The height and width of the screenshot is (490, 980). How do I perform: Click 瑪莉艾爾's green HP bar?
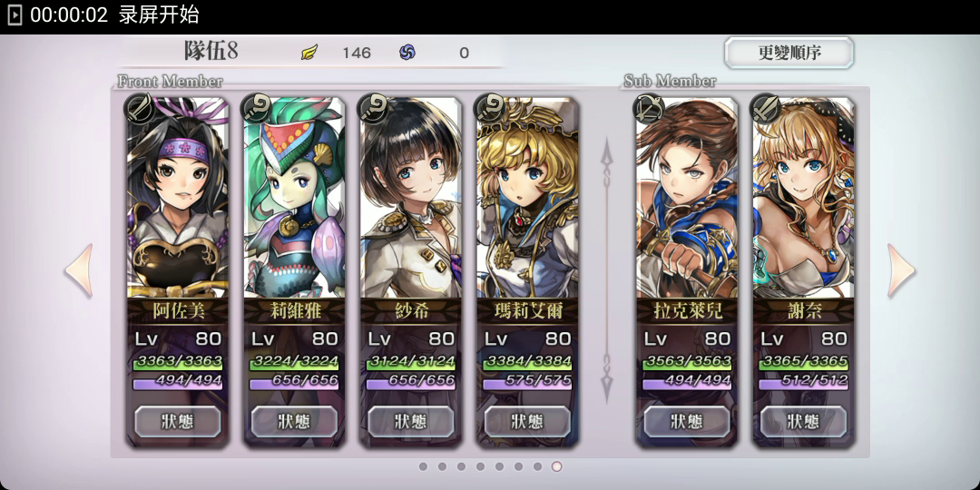tap(527, 362)
